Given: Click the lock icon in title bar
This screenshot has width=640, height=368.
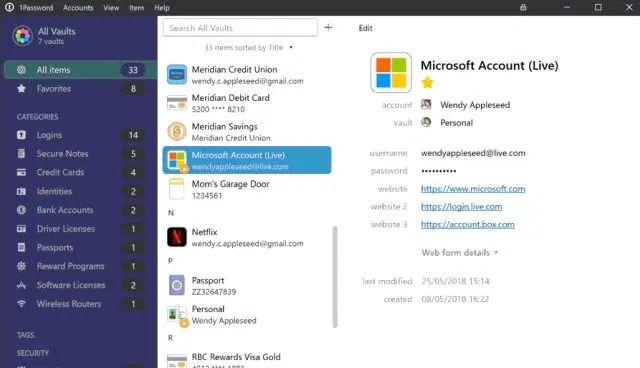Looking at the screenshot, I should (523, 7).
